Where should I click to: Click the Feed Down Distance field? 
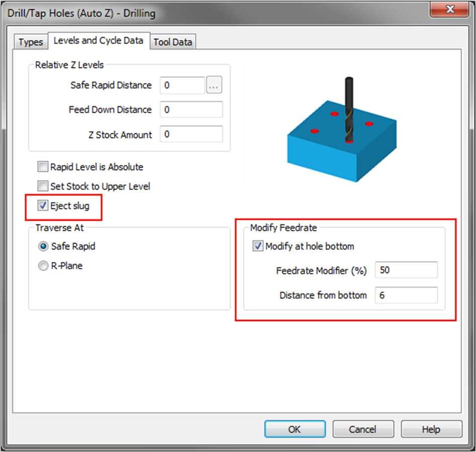[x=192, y=110]
